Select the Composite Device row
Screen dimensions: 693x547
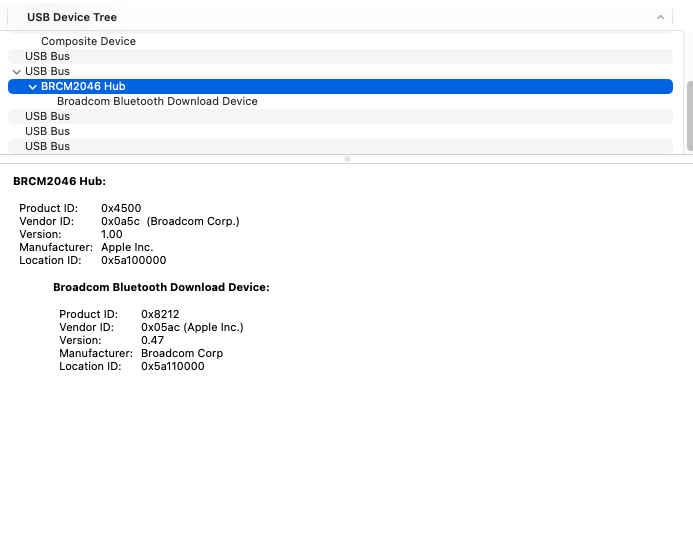pos(340,41)
